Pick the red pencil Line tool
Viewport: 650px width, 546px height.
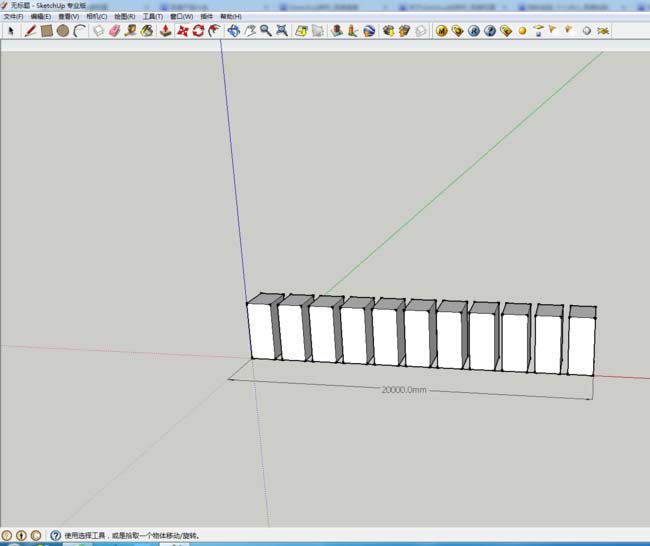pyautogui.click(x=30, y=31)
